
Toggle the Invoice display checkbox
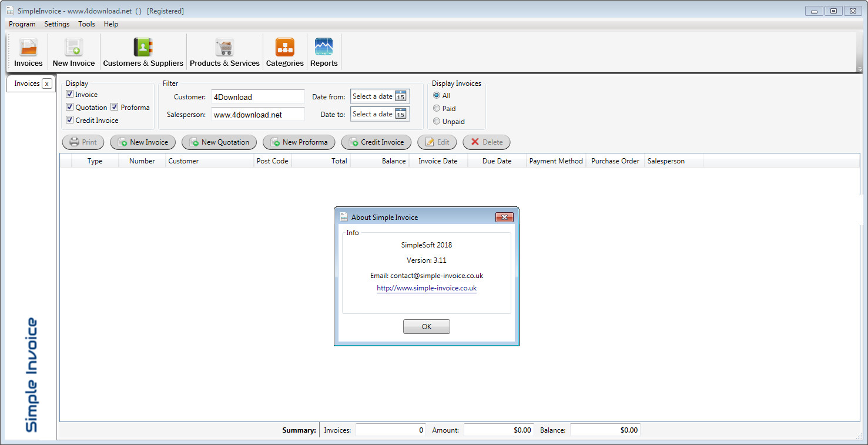coord(69,94)
